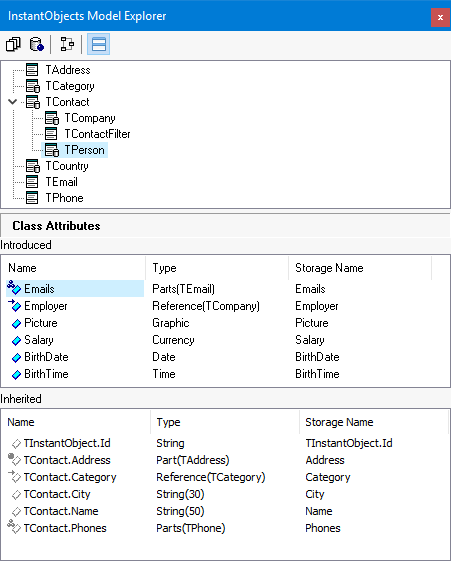
Task: Click the Select Units toolbar icon
Action: [14, 44]
